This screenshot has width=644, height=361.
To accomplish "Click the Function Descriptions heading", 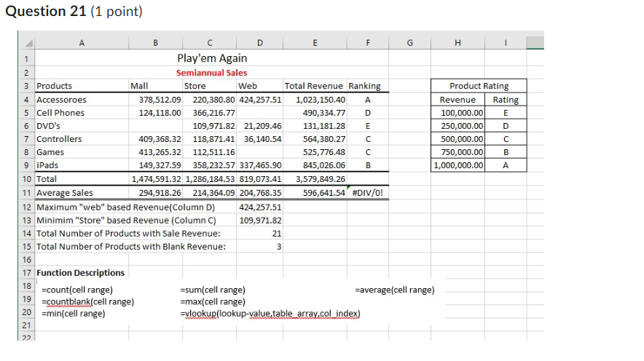I will point(80,273).
